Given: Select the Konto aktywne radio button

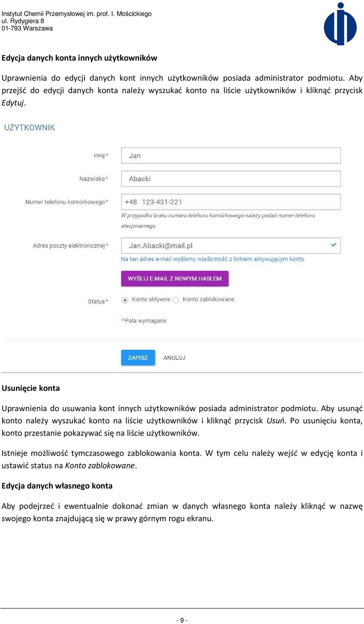Looking at the screenshot, I should [x=125, y=300].
